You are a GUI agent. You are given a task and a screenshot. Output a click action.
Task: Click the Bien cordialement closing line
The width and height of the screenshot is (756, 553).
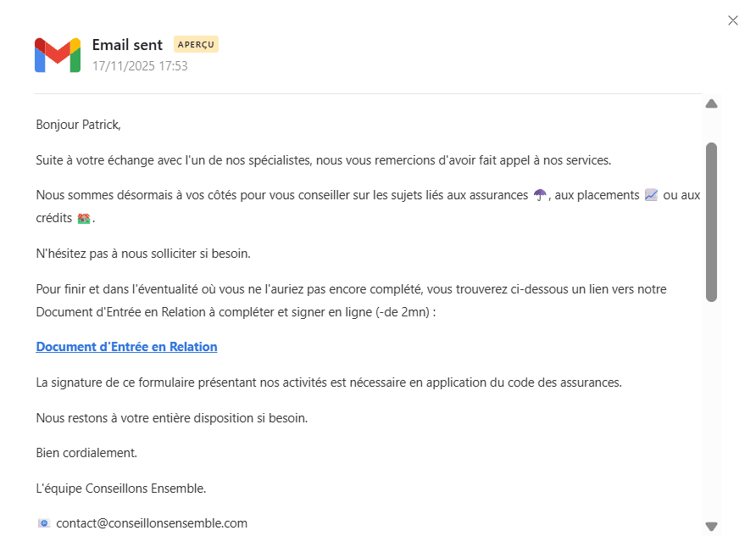tap(86, 453)
